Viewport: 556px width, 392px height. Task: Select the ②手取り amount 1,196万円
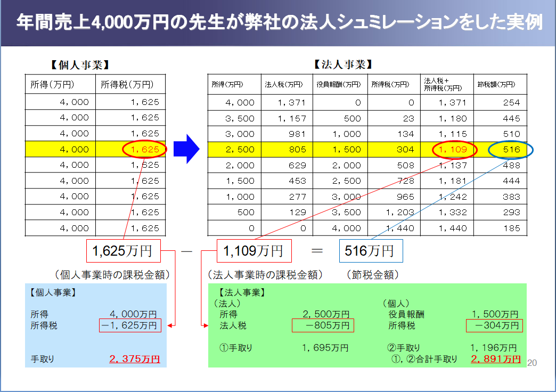pyautogui.click(x=494, y=348)
